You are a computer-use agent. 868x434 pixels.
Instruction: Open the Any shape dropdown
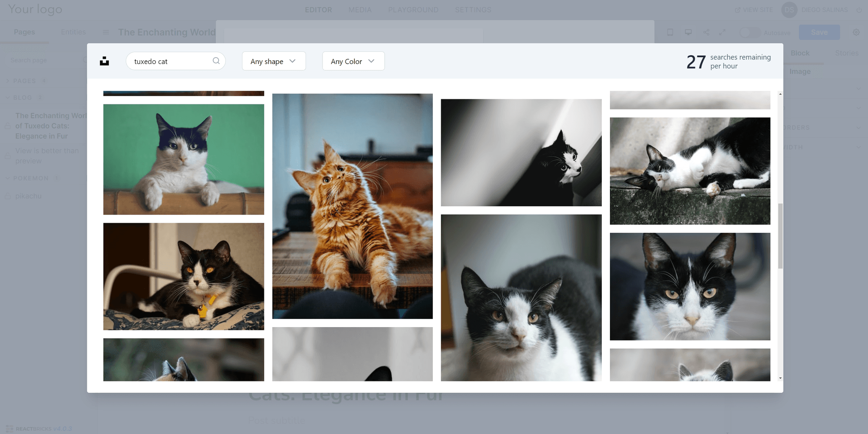tap(273, 61)
